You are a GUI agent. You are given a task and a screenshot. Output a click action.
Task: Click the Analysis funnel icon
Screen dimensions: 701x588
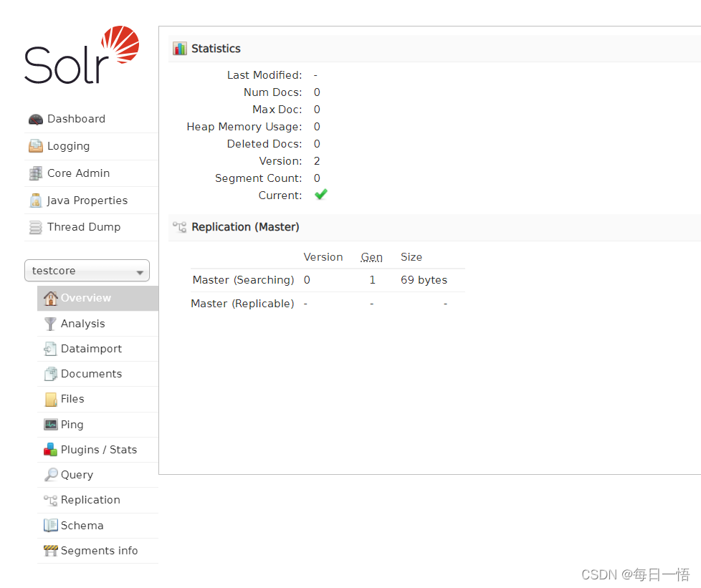(50, 324)
